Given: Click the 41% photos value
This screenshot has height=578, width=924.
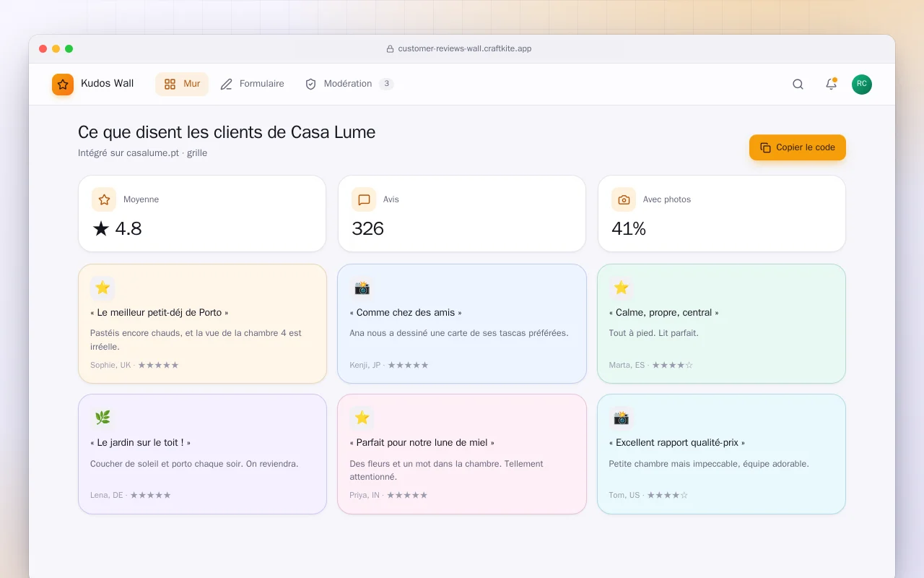Looking at the screenshot, I should pyautogui.click(x=629, y=229).
